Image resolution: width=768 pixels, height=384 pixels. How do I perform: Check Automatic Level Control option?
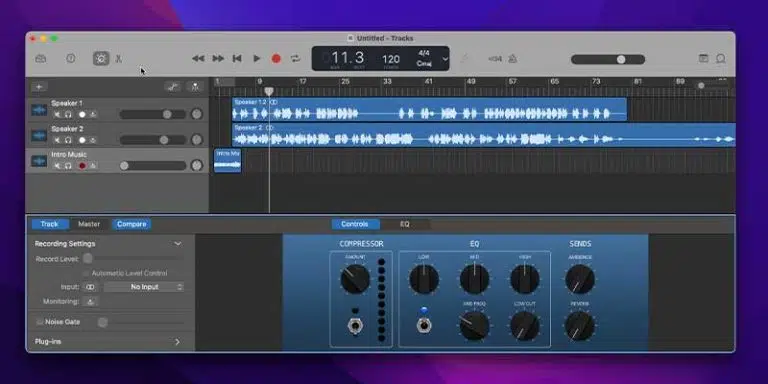[x=86, y=273]
